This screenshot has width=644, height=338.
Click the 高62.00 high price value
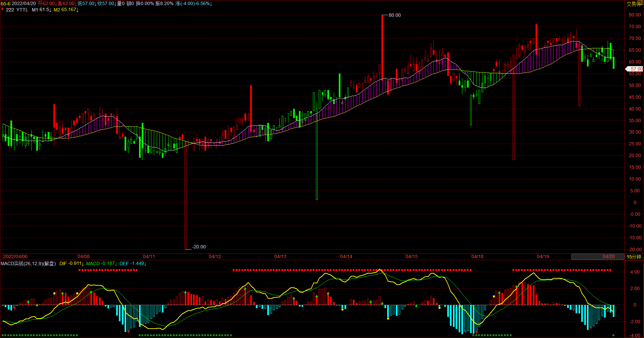67,4
